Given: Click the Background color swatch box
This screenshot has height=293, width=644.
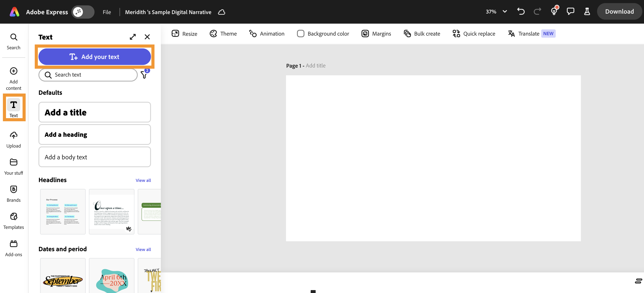Looking at the screenshot, I should coord(300,34).
